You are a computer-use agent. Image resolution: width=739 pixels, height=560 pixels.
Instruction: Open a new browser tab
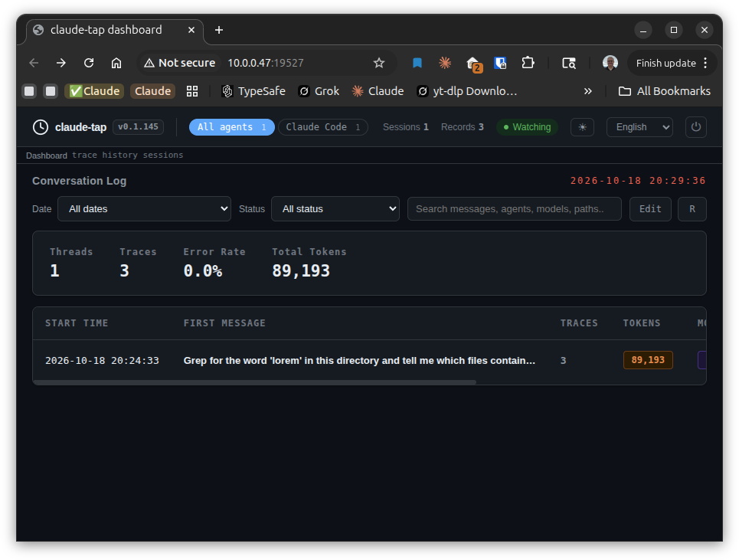click(x=219, y=30)
